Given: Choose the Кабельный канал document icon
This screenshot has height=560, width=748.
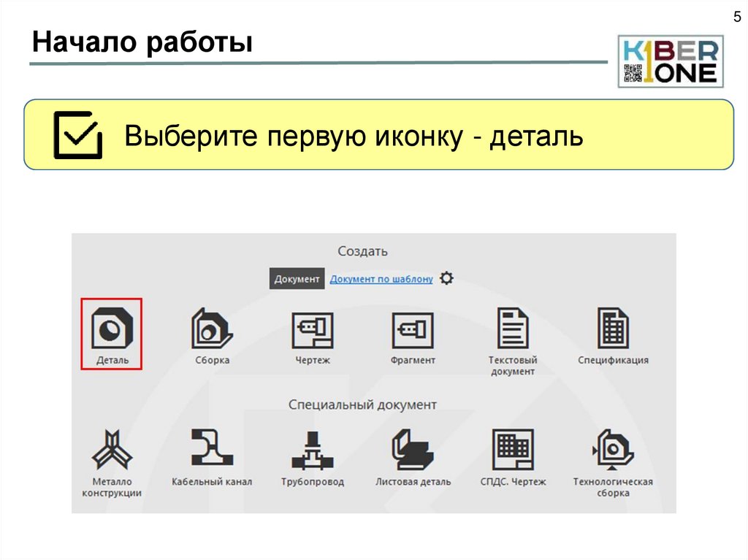Looking at the screenshot, I should tap(212, 447).
